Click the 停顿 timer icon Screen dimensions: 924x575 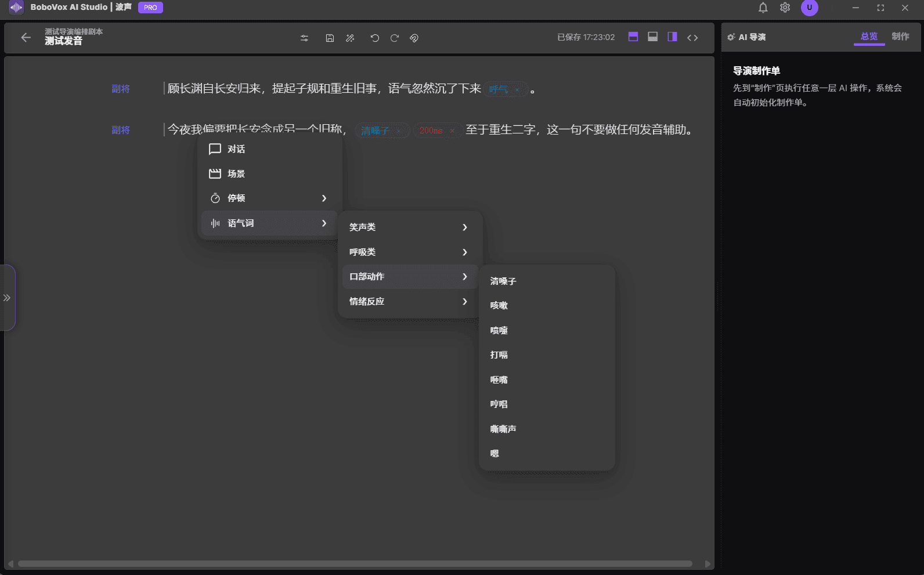[x=215, y=198]
